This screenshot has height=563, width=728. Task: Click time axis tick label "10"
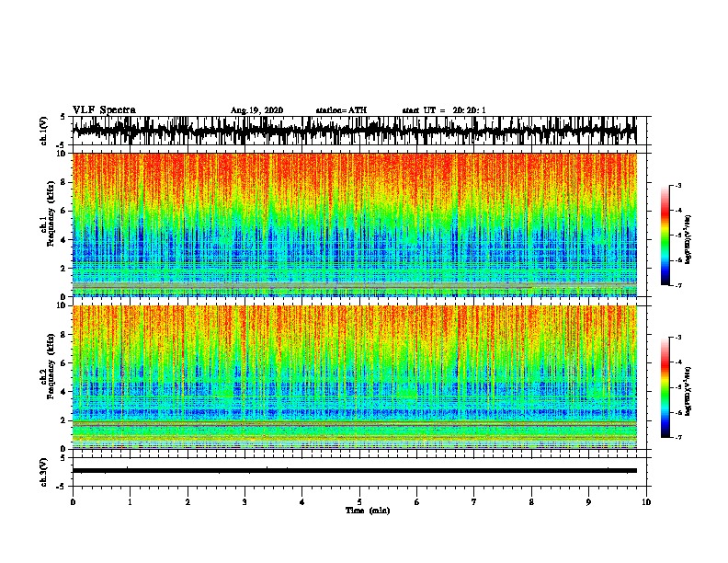click(x=646, y=502)
